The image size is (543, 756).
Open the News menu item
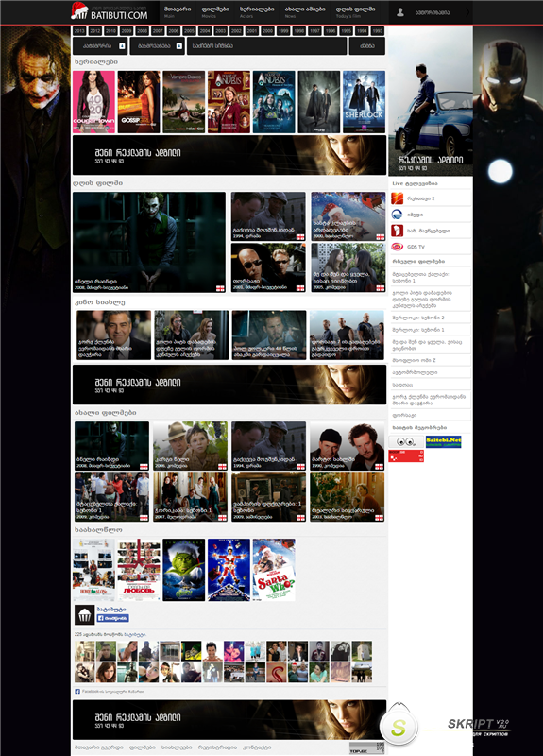pos(304,12)
